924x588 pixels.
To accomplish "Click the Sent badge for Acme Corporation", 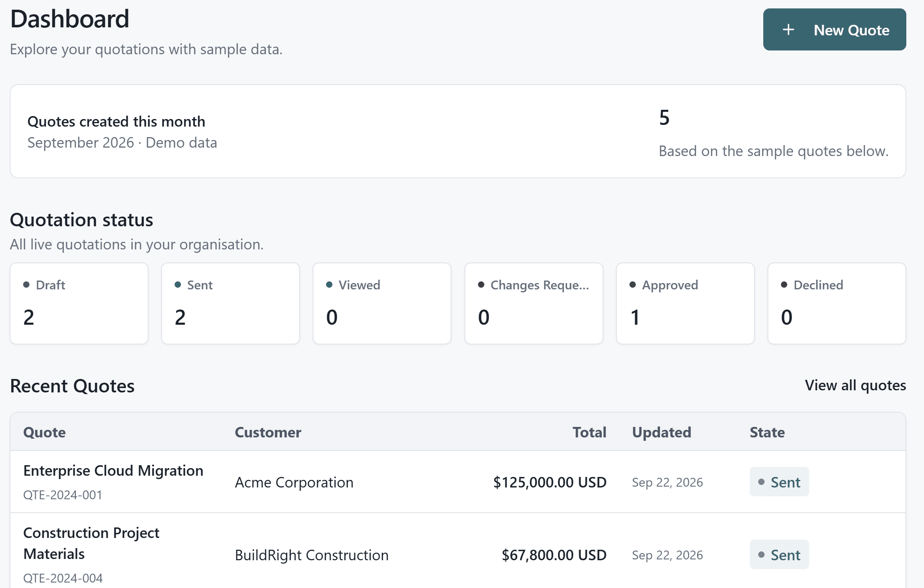I will 779,482.
